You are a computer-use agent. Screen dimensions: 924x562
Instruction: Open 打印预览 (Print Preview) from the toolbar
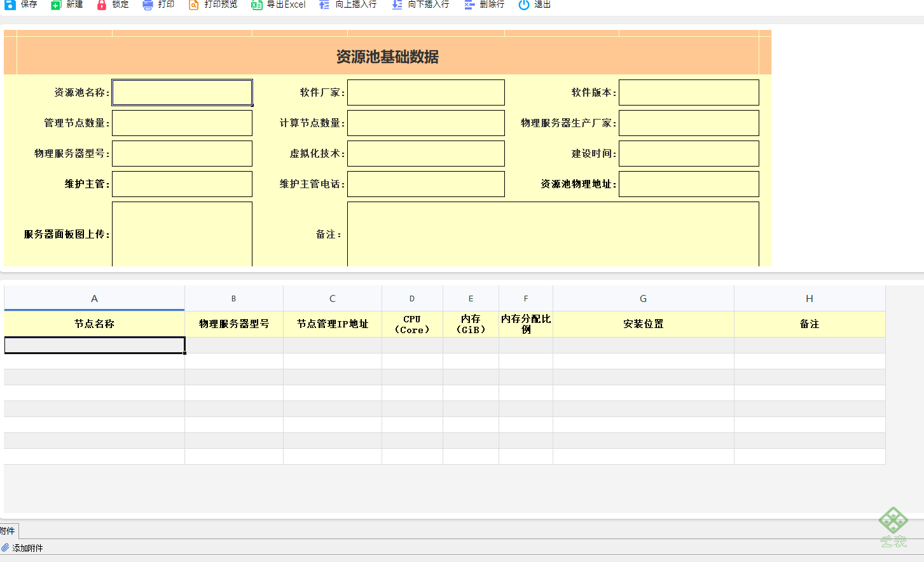[x=213, y=4]
